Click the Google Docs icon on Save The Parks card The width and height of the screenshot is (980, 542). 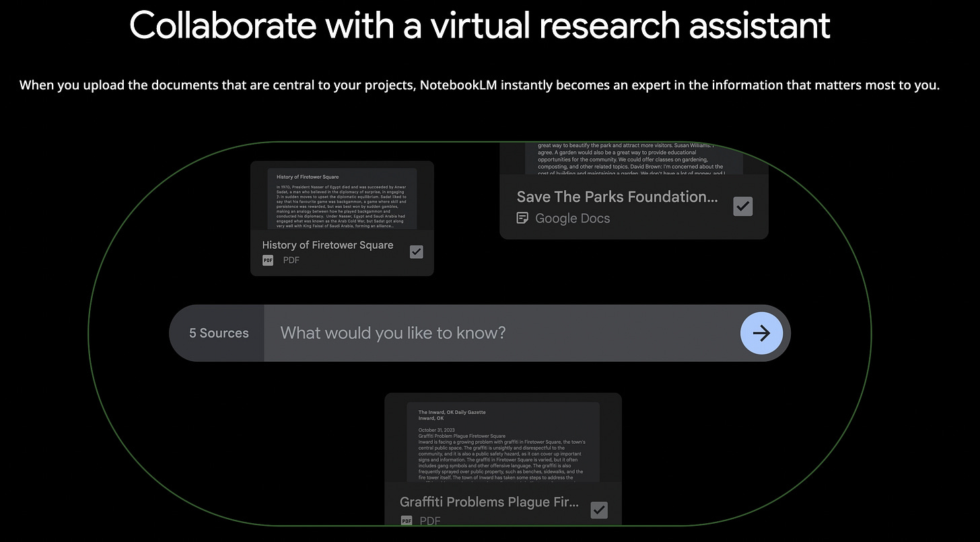point(522,218)
